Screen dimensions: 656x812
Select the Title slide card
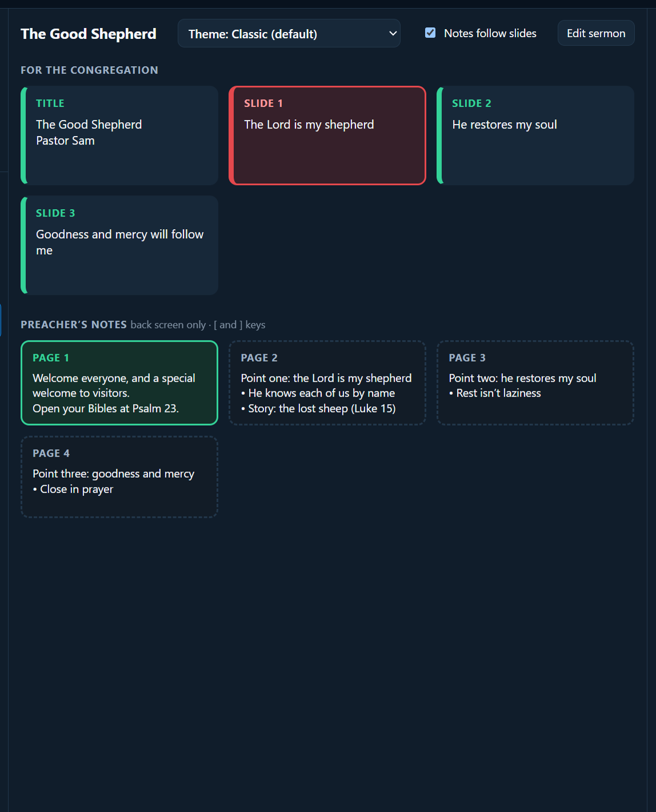(x=119, y=135)
